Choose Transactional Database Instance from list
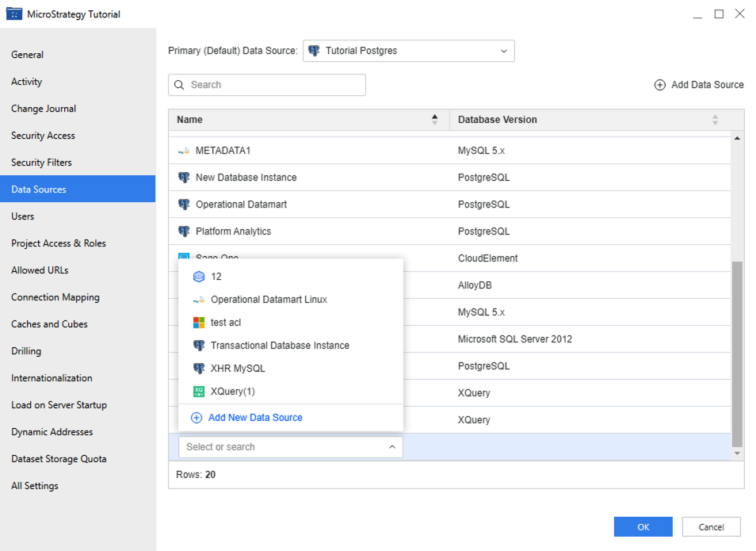 [280, 346]
